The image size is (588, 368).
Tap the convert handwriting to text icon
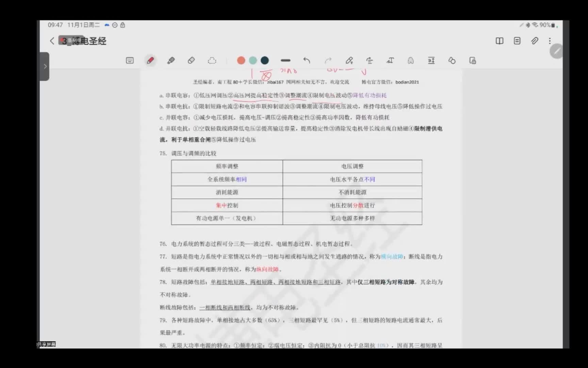390,61
